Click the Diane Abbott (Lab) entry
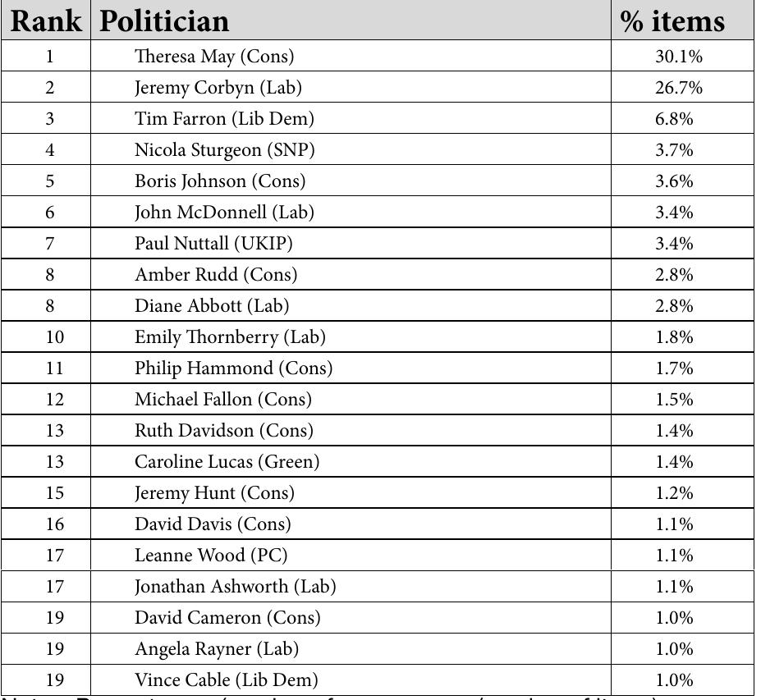This screenshot has height=700, width=761. coord(212,305)
